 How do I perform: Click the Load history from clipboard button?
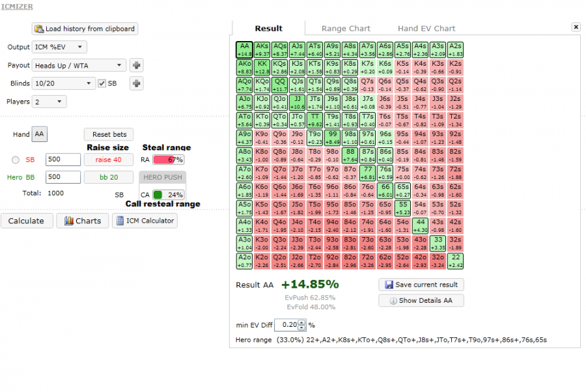[85, 29]
